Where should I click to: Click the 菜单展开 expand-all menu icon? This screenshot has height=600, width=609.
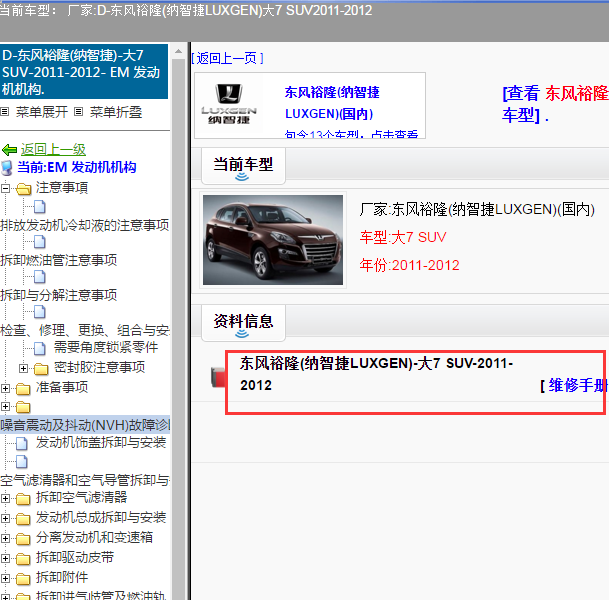pos(5,112)
